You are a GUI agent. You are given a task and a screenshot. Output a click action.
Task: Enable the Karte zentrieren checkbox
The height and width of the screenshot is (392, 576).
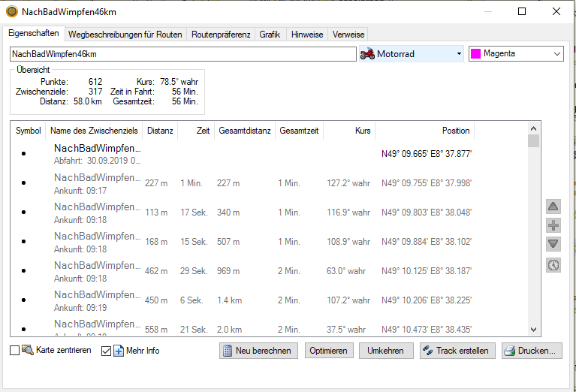tap(15, 351)
